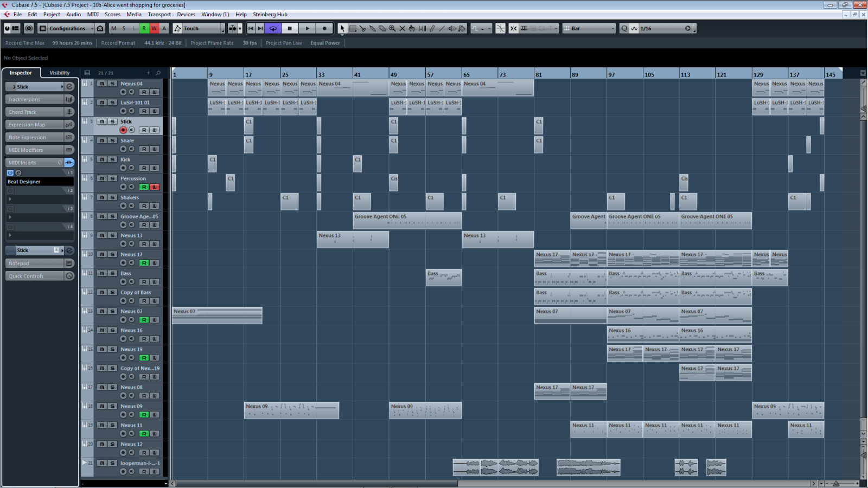The width and height of the screenshot is (868, 488).
Task: Open the track list presets icon
Action: [87, 73]
